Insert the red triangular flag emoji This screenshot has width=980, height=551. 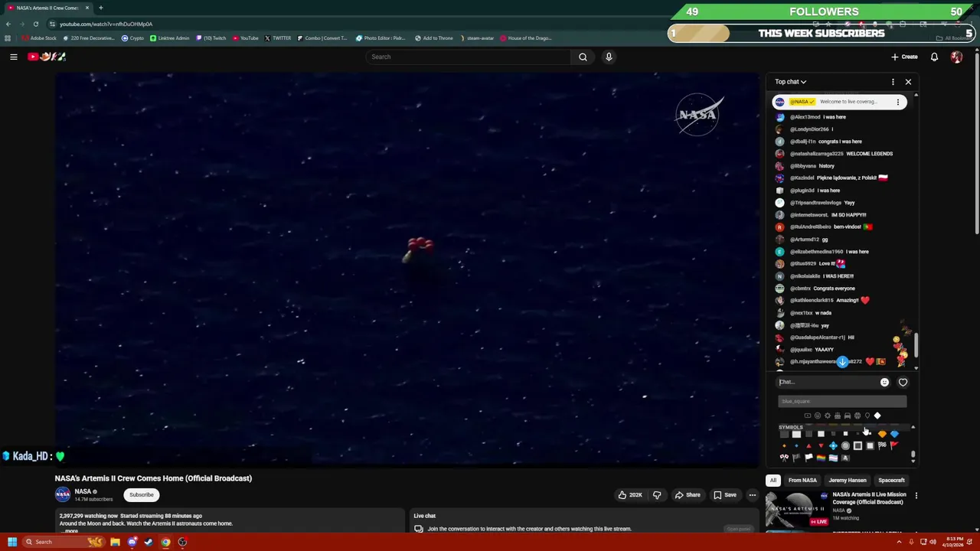[894, 445]
